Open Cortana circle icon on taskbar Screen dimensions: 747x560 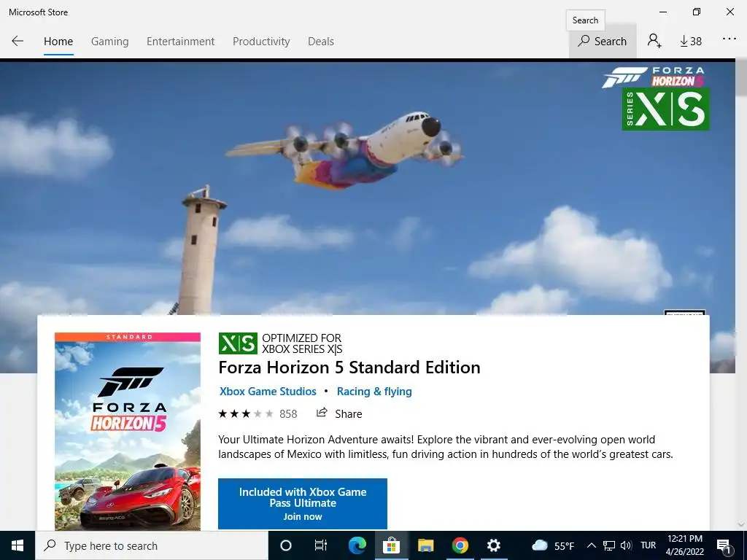pyautogui.click(x=285, y=545)
